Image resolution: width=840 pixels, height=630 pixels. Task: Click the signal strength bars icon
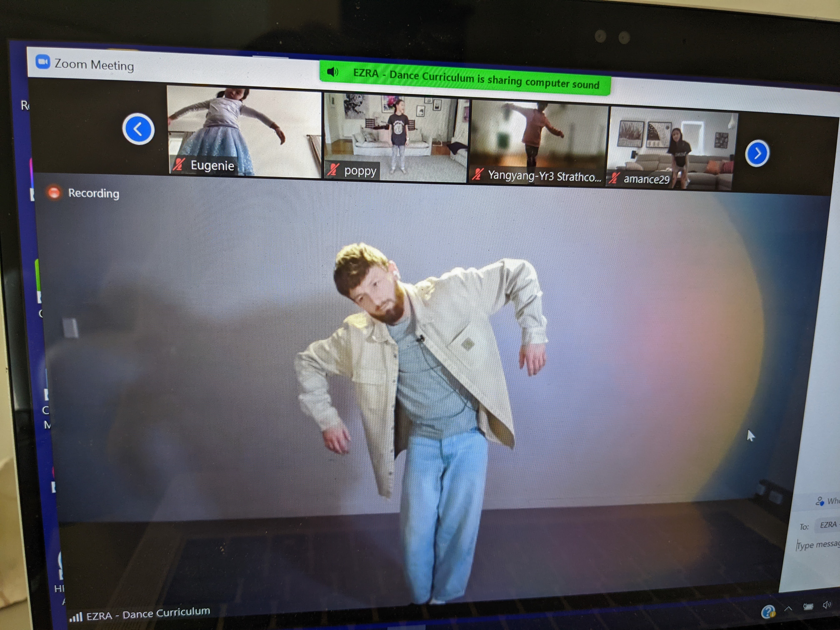[76, 617]
